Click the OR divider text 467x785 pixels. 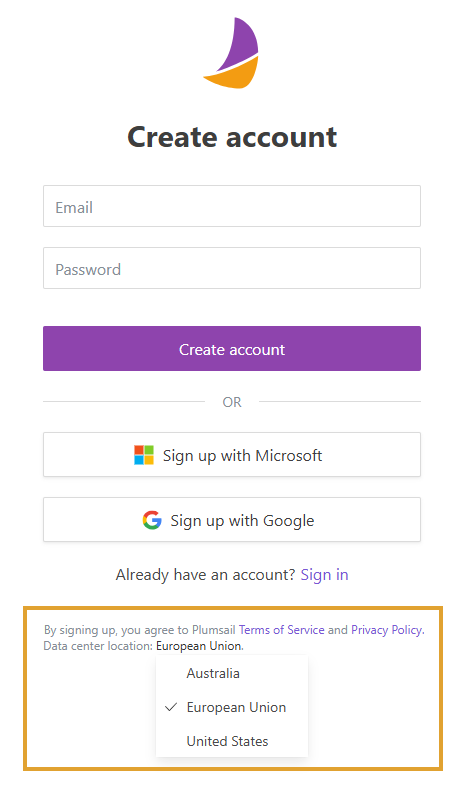pos(232,402)
